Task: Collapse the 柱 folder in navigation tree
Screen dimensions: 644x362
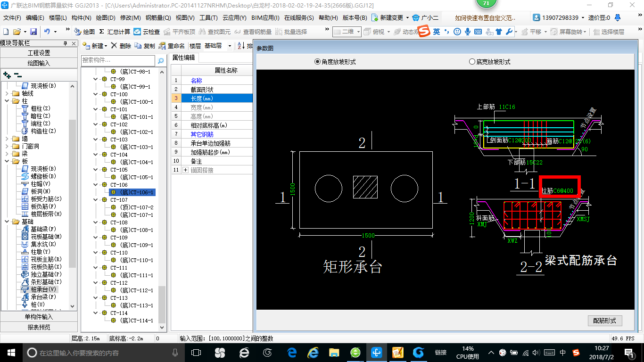Action: (7, 101)
